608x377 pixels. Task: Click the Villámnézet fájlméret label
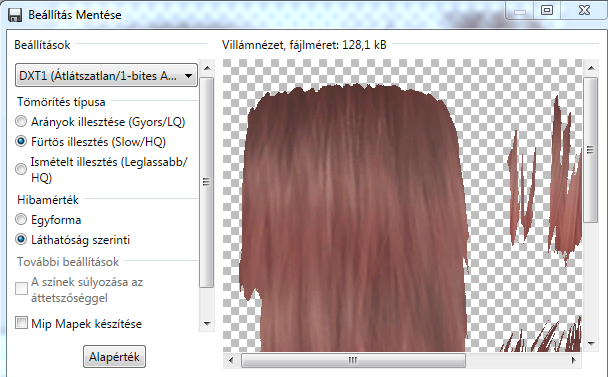pyautogui.click(x=304, y=45)
